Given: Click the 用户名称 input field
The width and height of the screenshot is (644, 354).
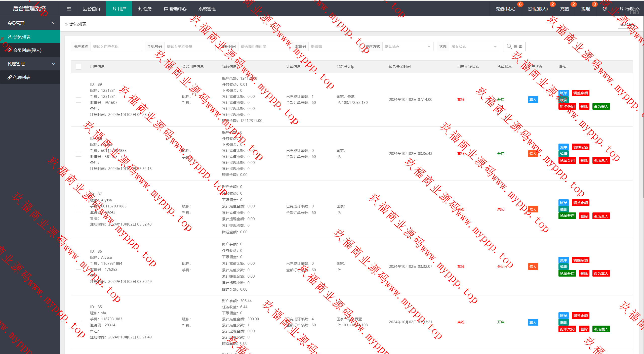Looking at the screenshot, I should coord(116,47).
